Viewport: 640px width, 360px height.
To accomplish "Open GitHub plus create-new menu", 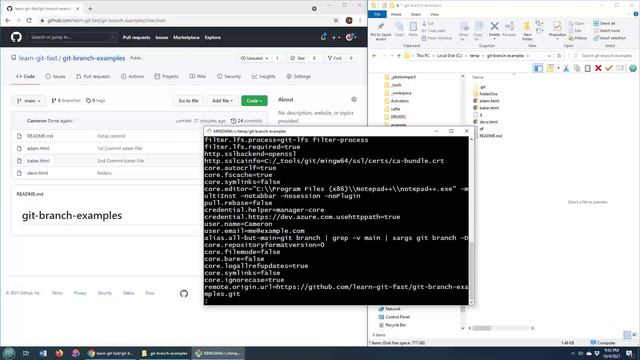I will coord(336,37).
